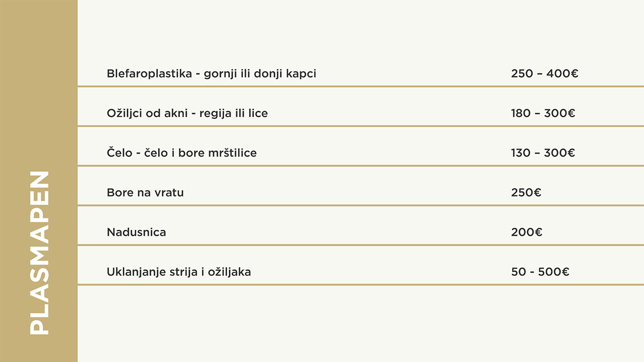Click the 180 – 300€ price

pos(543,113)
